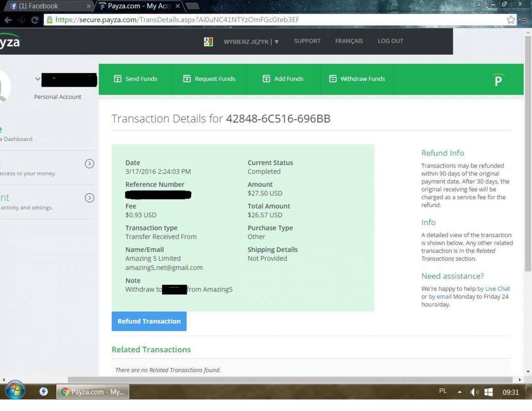Click the Request Funds icon
The width and height of the screenshot is (532, 411).
point(187,79)
